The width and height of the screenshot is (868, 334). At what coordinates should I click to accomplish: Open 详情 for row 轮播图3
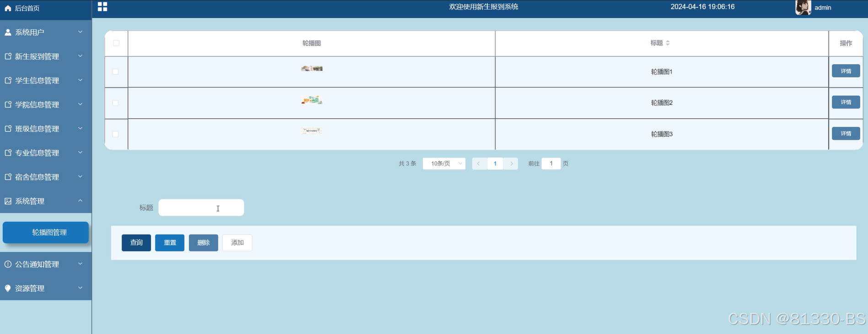click(846, 133)
